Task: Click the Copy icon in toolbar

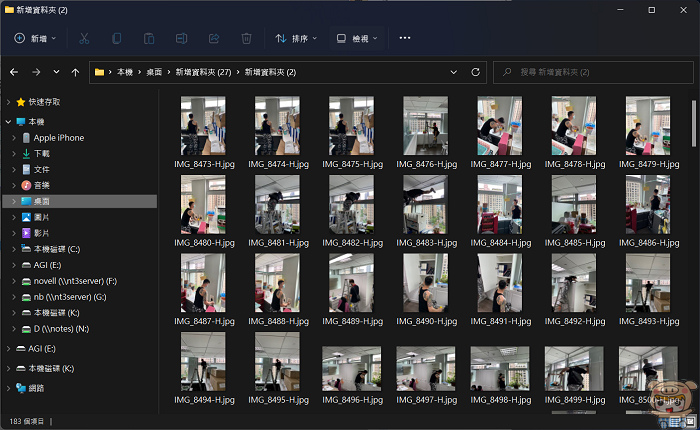Action: point(117,38)
